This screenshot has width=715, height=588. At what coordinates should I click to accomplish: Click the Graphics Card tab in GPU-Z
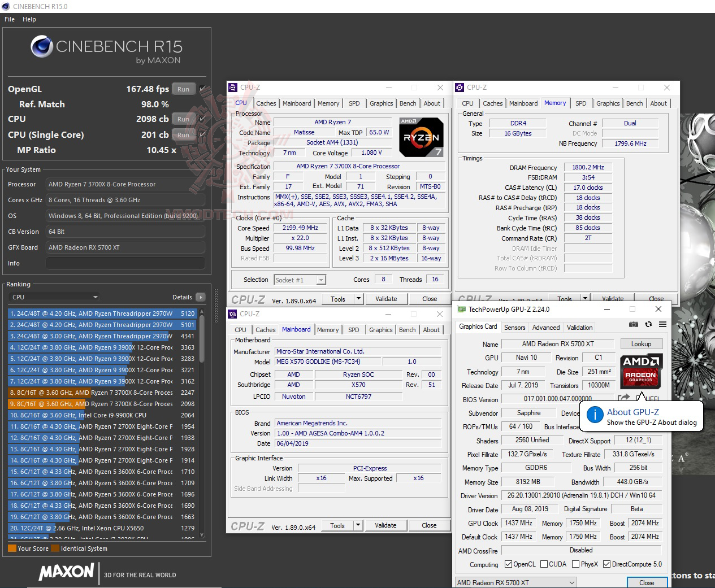click(478, 326)
